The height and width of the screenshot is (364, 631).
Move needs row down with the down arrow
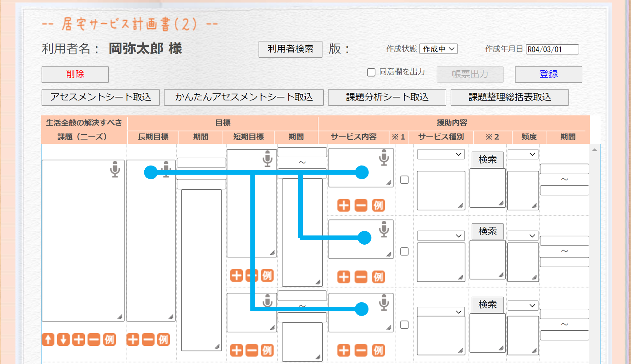(63, 339)
